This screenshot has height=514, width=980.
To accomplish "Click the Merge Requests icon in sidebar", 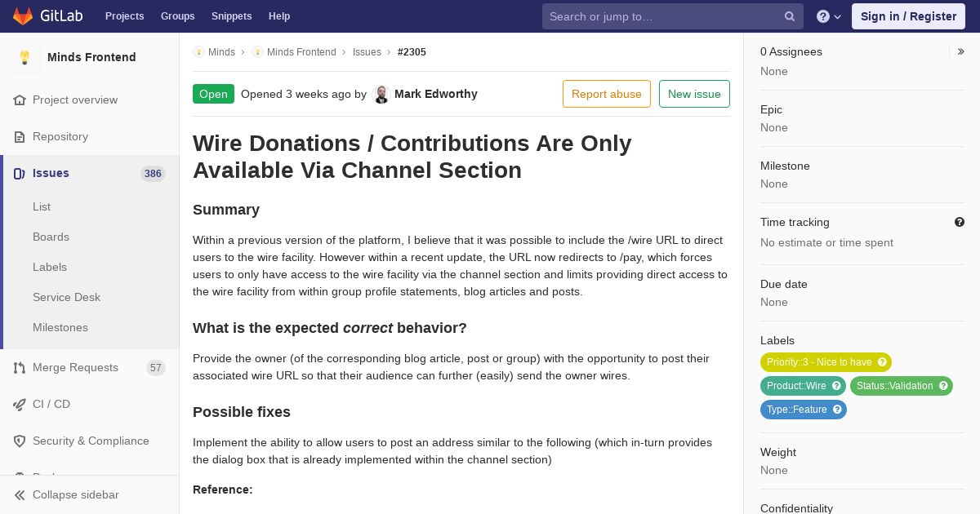I will tap(20, 367).
